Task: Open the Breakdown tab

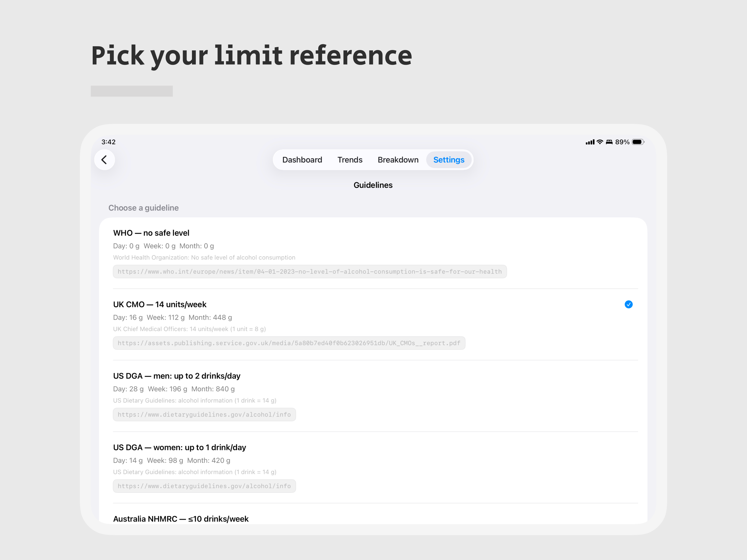Action: point(398,160)
